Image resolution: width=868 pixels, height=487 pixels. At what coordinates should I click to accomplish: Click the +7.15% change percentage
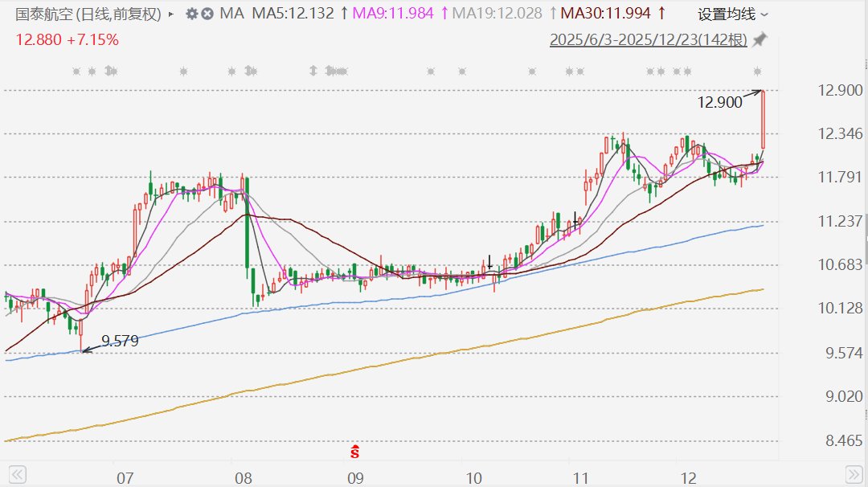(92, 40)
